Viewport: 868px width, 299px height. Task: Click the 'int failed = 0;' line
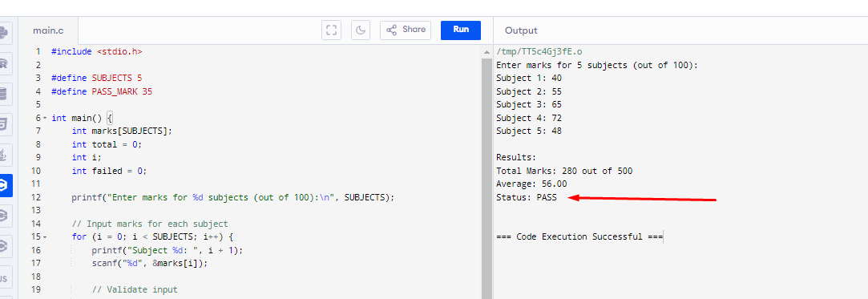point(109,171)
